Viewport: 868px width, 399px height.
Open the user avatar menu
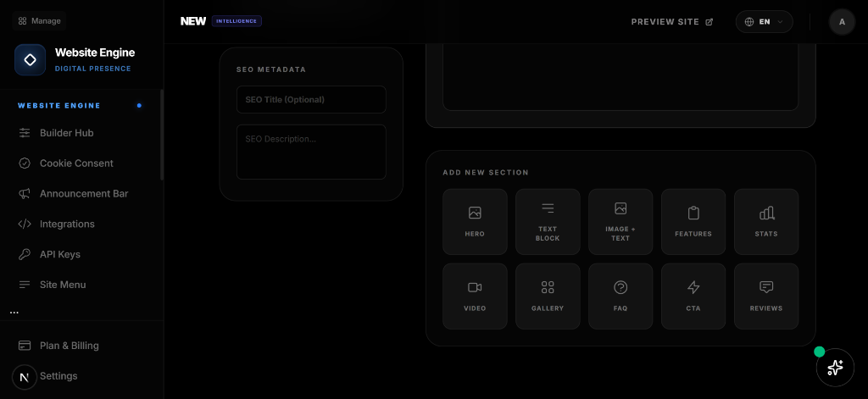(842, 22)
